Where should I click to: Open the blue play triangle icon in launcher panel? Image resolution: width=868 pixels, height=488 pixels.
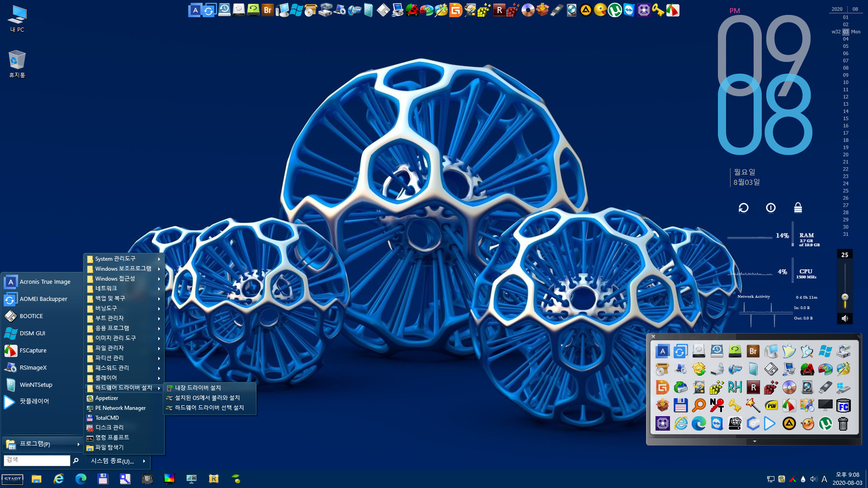coord(769,423)
